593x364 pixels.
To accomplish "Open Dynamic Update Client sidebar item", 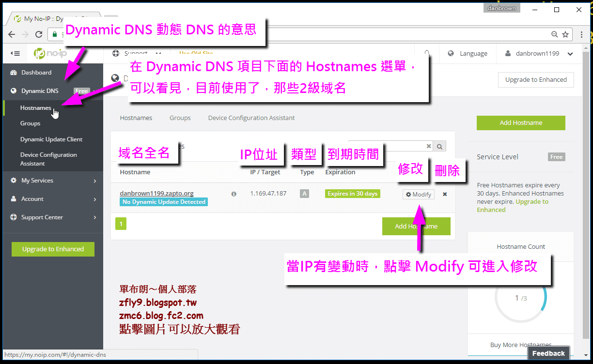I will coord(51,139).
